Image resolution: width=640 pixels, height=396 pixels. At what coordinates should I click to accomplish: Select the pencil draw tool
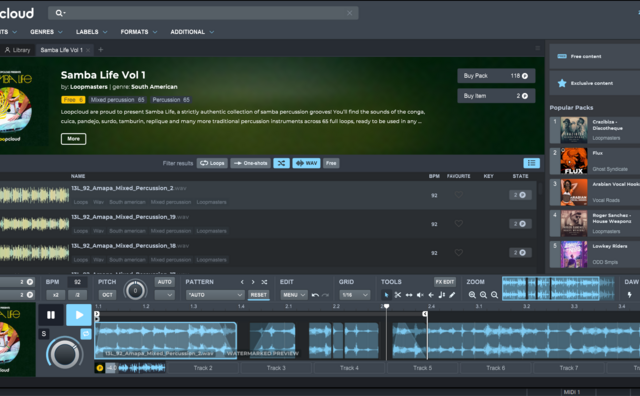452,295
